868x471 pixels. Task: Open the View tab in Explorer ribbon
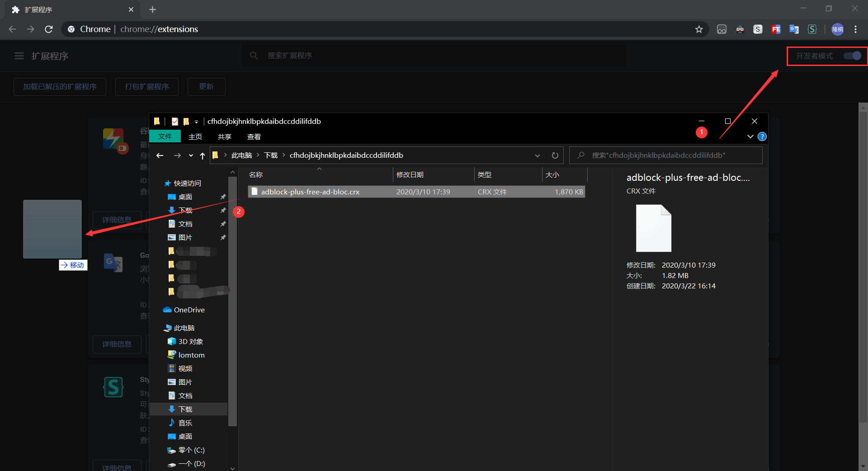(x=254, y=137)
